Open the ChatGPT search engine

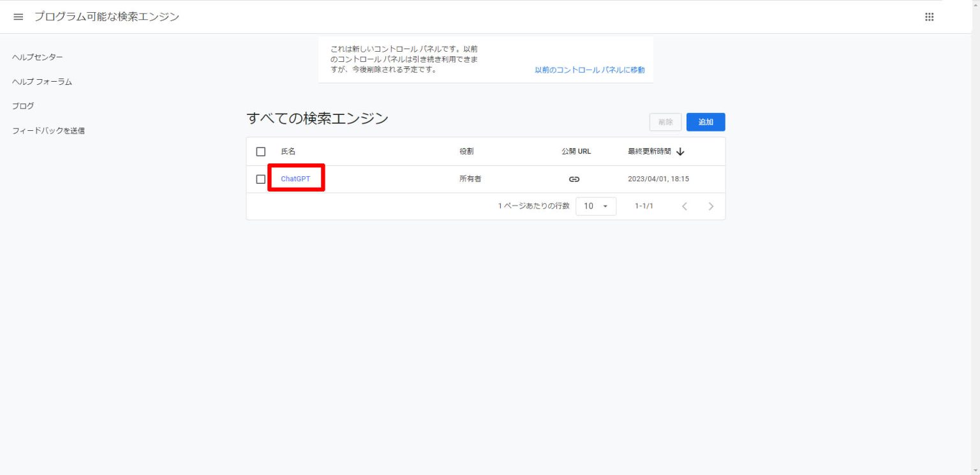point(296,179)
